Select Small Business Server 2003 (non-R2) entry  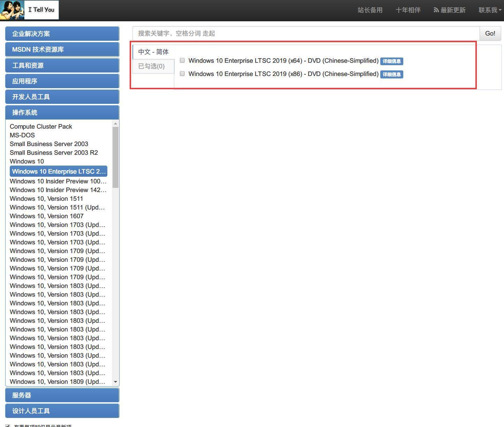coord(49,144)
